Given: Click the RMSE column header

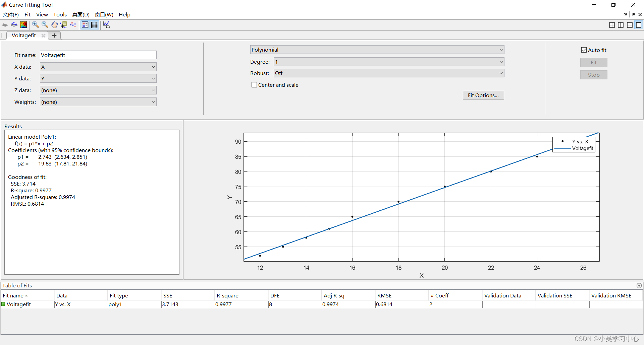Looking at the screenshot, I should [x=402, y=295].
